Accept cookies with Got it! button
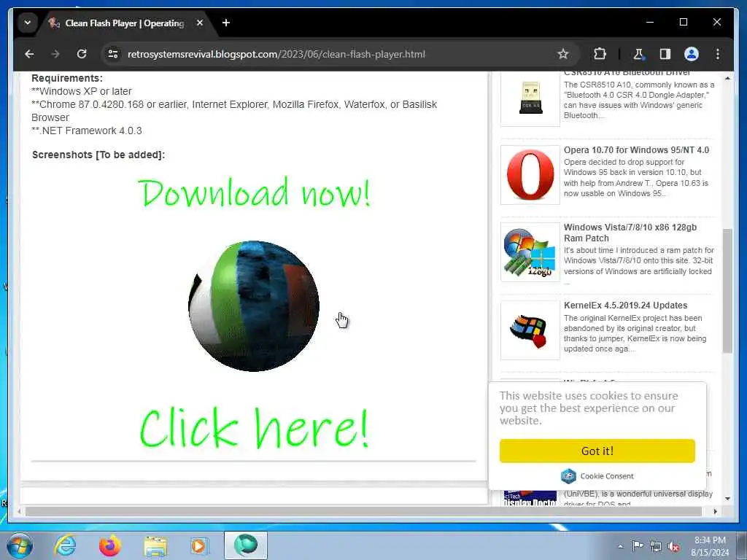747x560 pixels. click(597, 451)
